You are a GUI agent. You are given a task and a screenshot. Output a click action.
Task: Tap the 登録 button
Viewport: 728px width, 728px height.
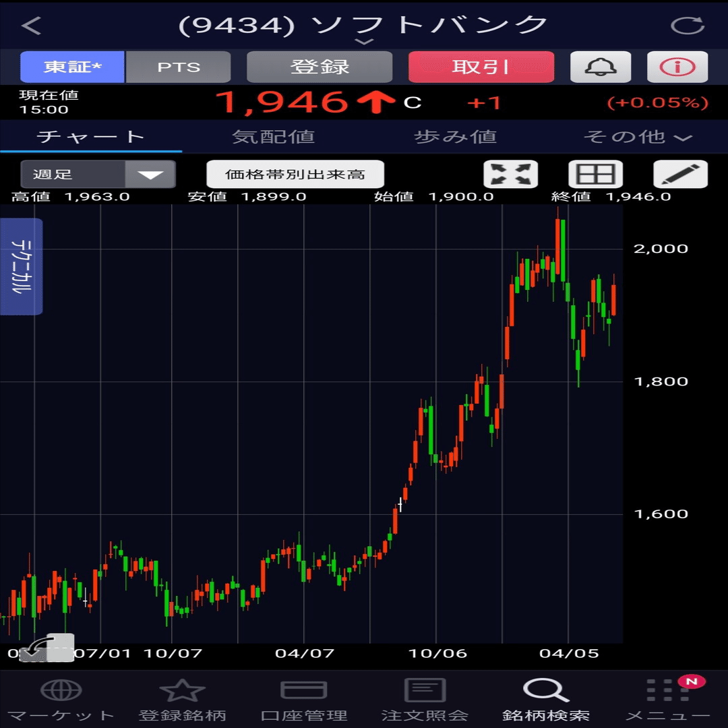coord(320,67)
